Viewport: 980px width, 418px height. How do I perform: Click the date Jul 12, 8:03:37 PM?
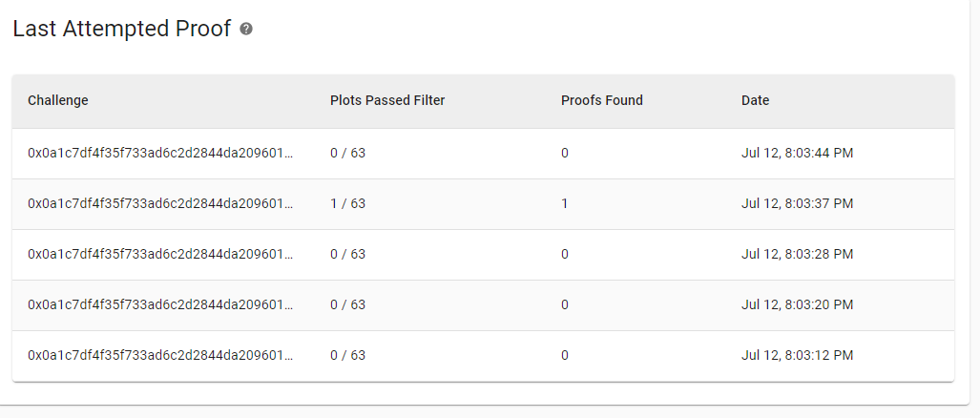(x=797, y=203)
